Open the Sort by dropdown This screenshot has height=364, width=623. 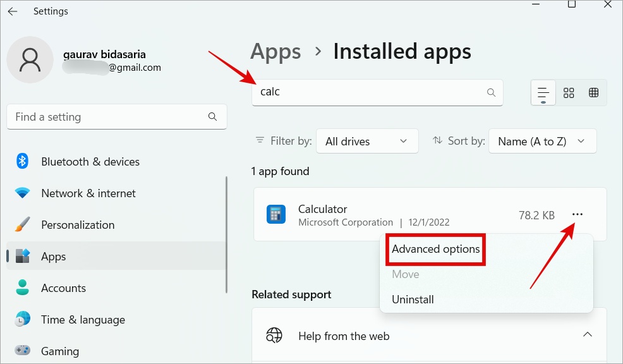542,142
